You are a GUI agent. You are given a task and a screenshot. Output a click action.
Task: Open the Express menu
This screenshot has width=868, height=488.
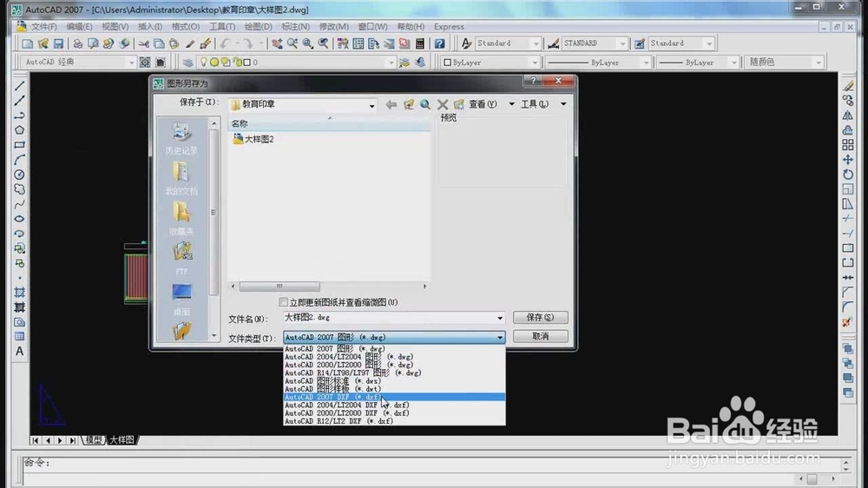pyautogui.click(x=449, y=27)
